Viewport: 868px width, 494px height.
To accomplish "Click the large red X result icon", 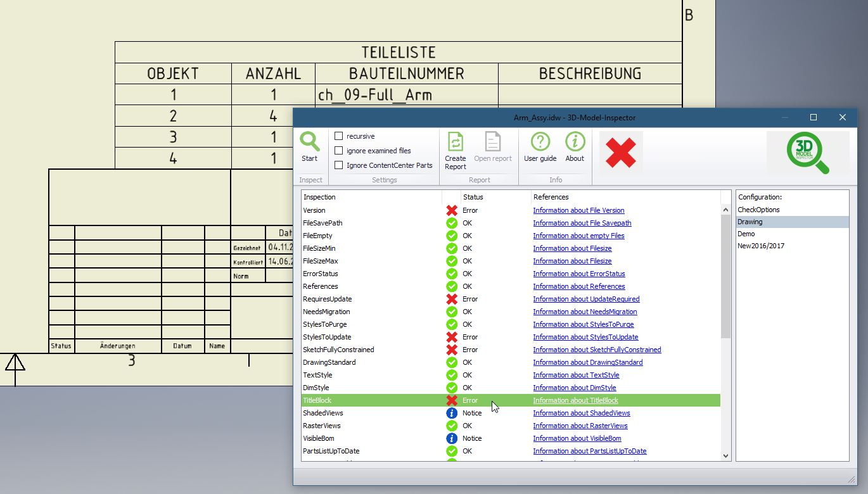I will point(621,153).
